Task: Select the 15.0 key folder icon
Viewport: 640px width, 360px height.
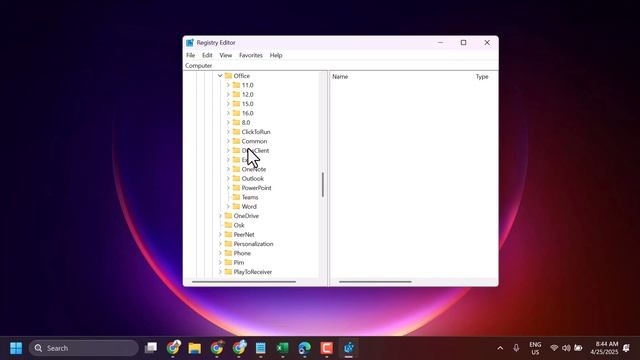Action: pyautogui.click(x=236, y=104)
